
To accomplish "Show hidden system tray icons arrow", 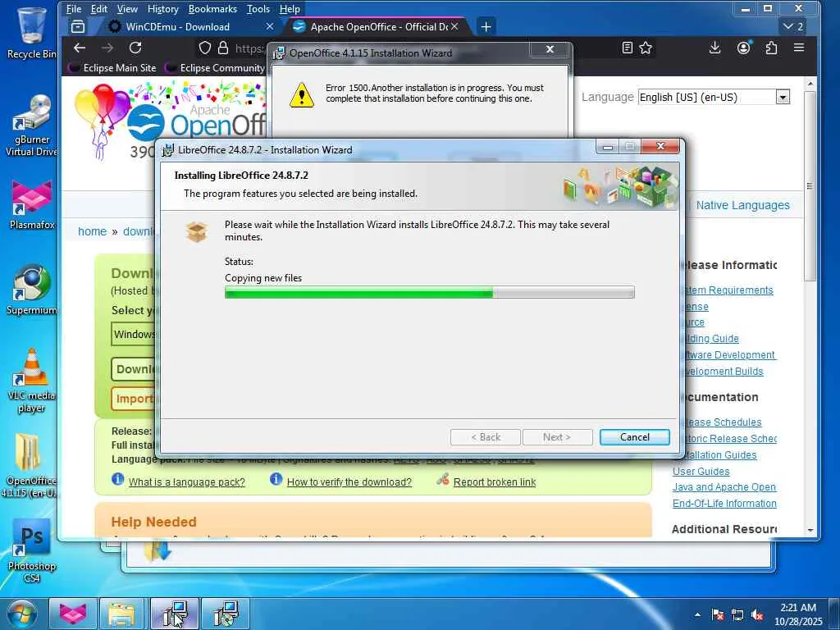I will click(697, 614).
